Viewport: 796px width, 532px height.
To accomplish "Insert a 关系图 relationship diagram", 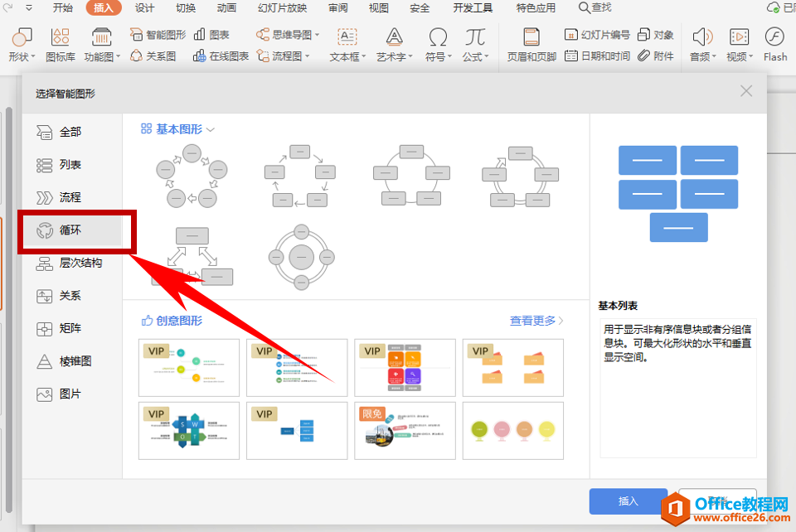I will point(153,56).
